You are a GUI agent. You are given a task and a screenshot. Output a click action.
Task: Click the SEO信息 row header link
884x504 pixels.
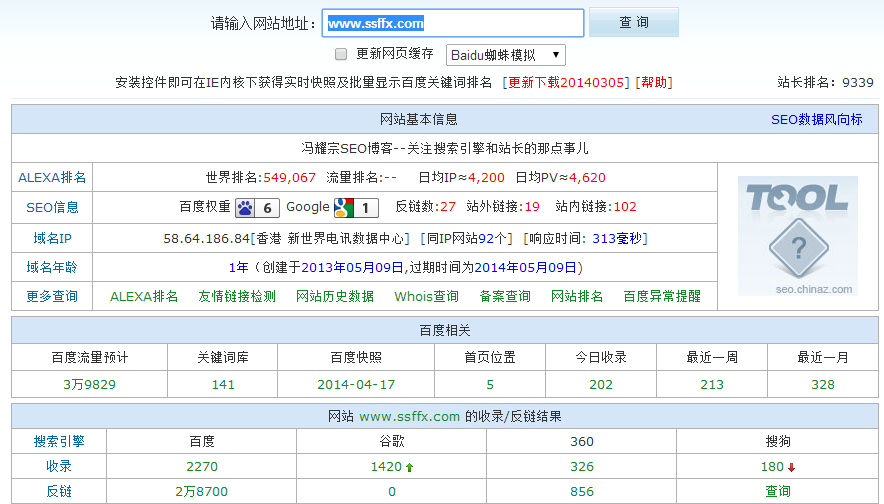click(52, 207)
